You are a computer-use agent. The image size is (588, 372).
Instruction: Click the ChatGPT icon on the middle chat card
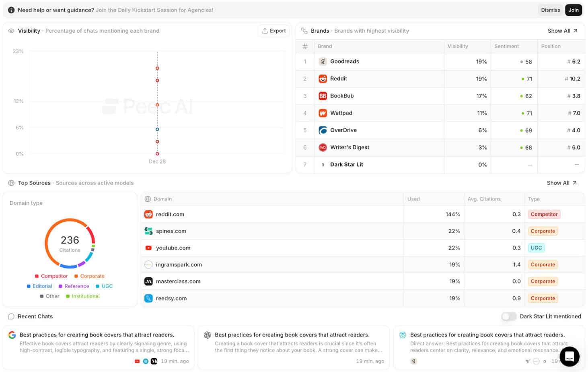click(207, 335)
